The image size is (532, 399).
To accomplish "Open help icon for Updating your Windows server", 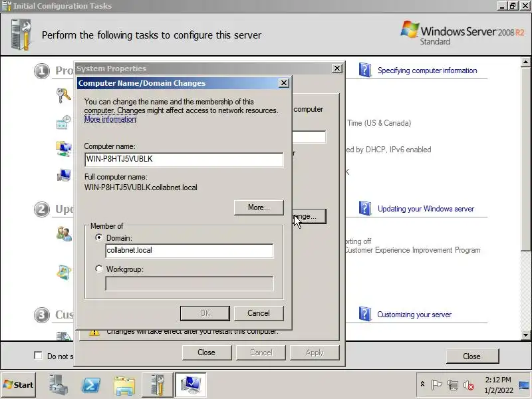I will tap(365, 208).
